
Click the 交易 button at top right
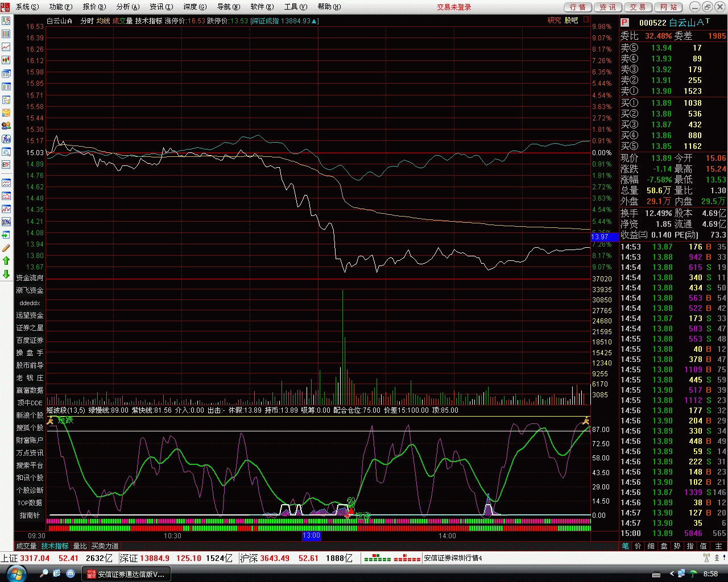pos(638,7)
